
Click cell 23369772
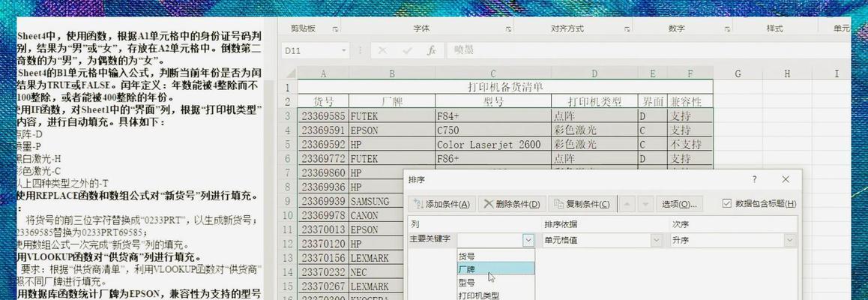coord(323,159)
